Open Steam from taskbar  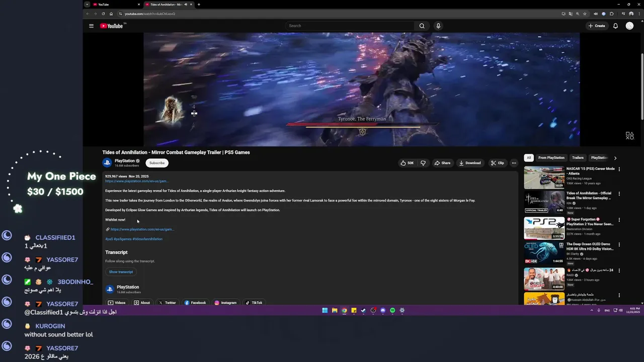pyautogui.click(x=363, y=310)
